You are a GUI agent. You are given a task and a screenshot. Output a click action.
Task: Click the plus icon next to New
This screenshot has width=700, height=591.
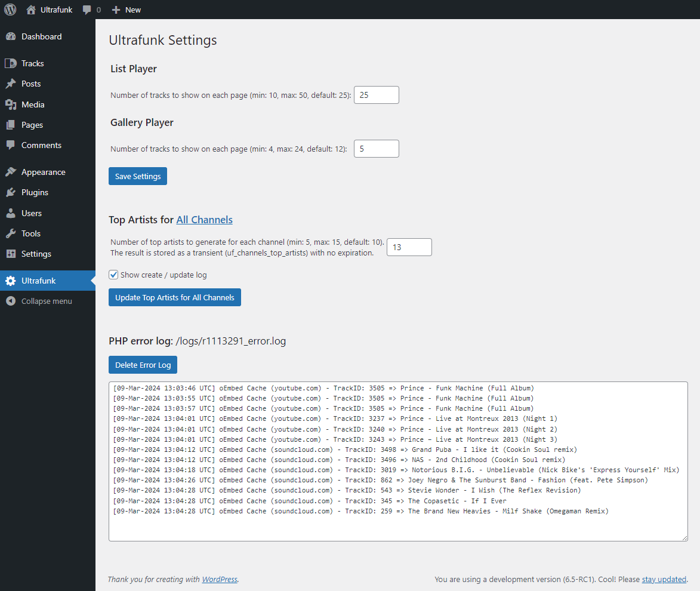[116, 10]
